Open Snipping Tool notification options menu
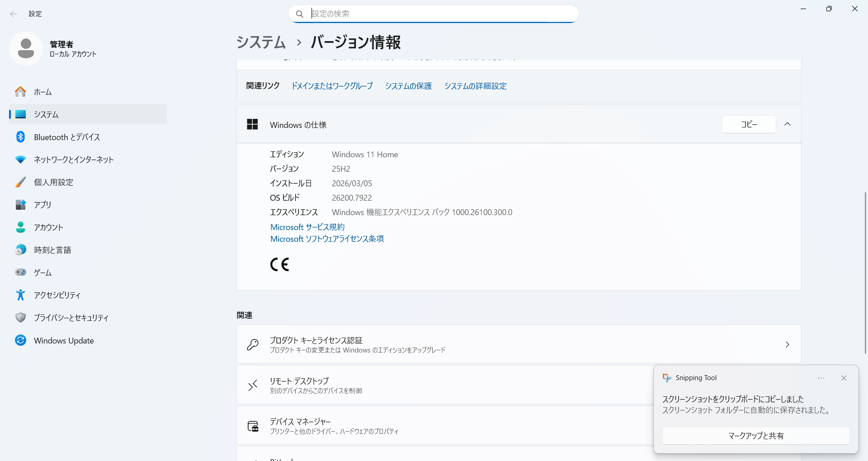 click(x=821, y=378)
